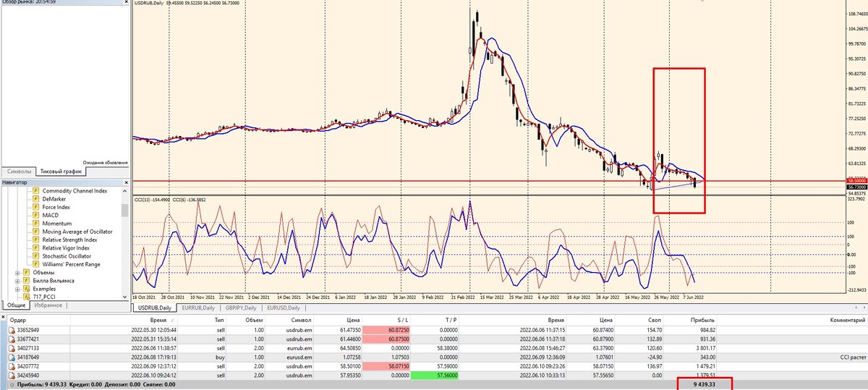
Task: Select Stochastic Oscillator in Navigator list
Action: [x=67, y=256]
